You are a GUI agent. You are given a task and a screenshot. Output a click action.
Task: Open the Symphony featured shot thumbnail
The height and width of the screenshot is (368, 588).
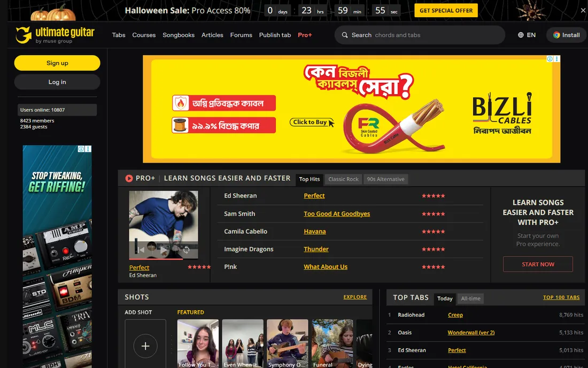(287, 343)
